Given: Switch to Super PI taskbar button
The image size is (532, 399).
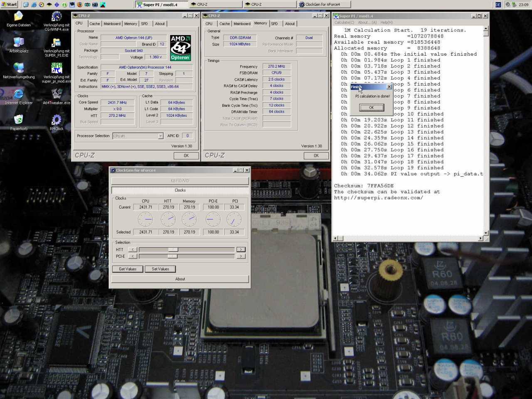Looking at the screenshot, I should click(x=161, y=5).
